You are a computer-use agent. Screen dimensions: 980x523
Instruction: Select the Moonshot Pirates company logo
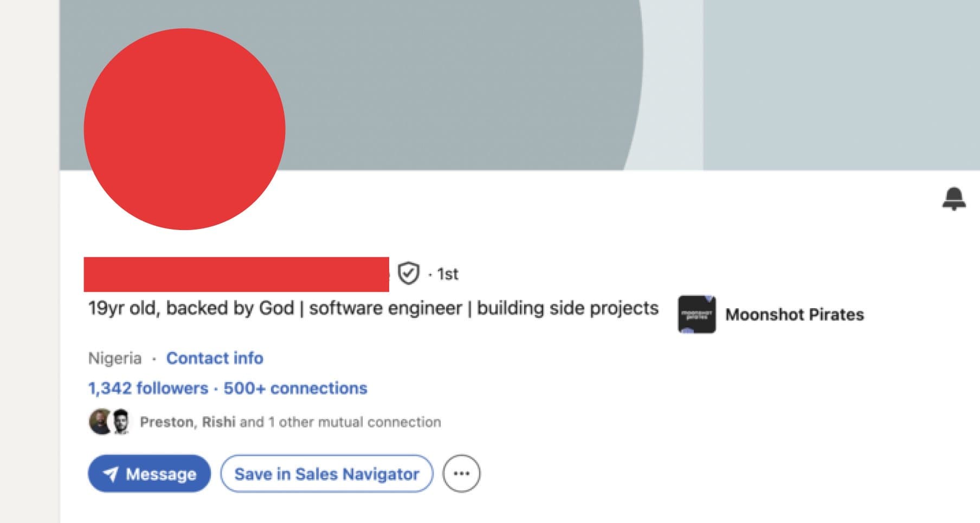pyautogui.click(x=697, y=315)
